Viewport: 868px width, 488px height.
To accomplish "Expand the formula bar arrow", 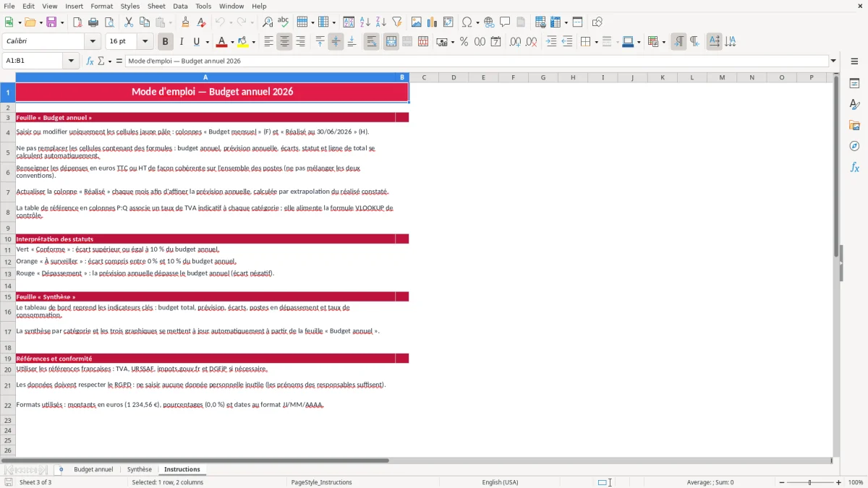I will point(833,61).
